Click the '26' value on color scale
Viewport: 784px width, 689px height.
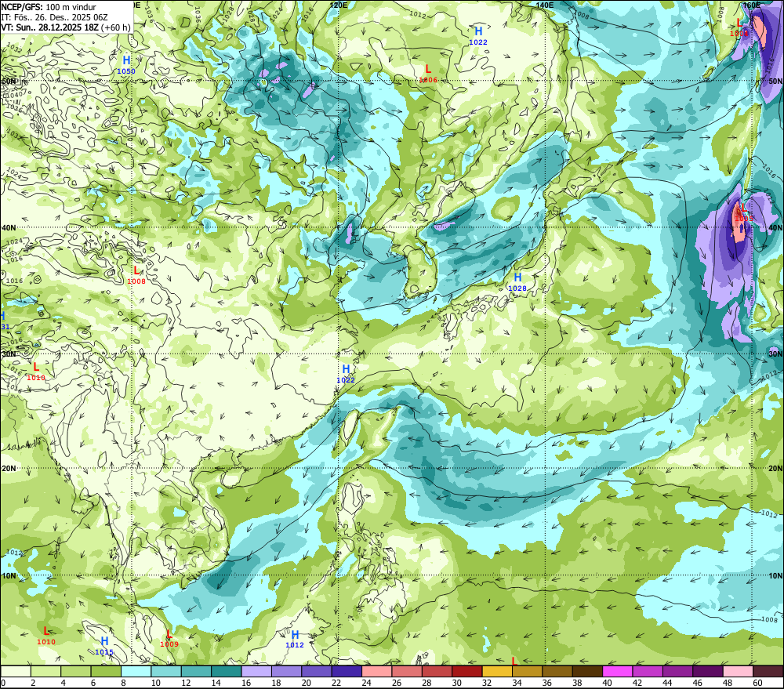397,683
